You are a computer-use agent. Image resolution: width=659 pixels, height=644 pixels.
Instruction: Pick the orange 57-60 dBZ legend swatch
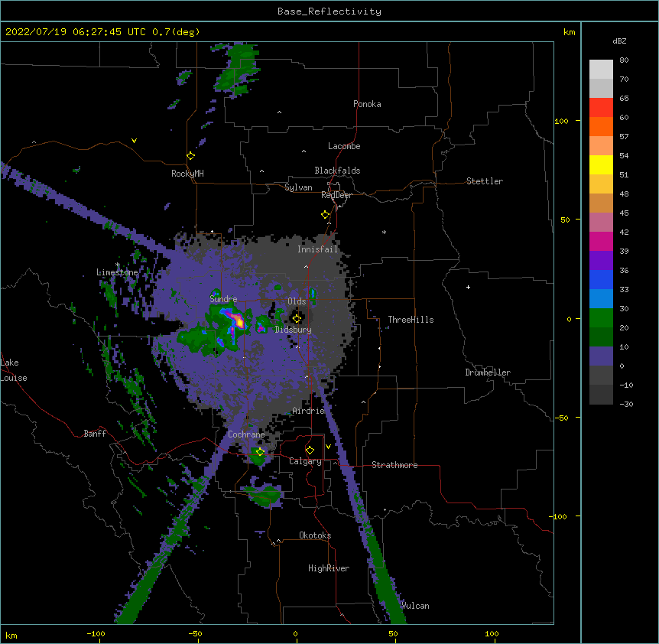(x=601, y=126)
